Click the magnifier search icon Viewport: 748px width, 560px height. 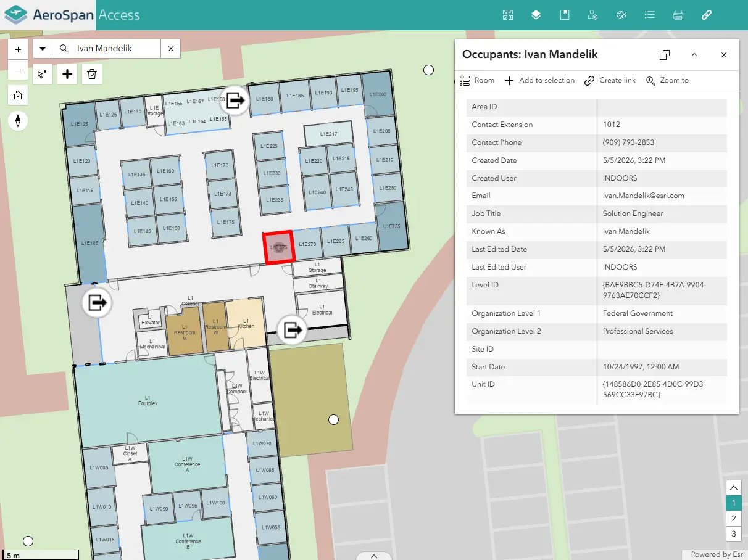64,49
